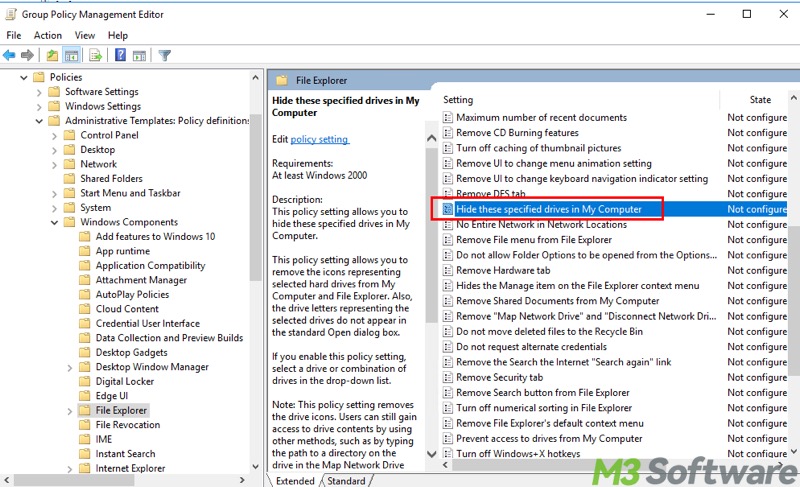This screenshot has width=800, height=487.
Task: Click the tree pane horizontal scroll-right arrow
Action: click(x=242, y=480)
